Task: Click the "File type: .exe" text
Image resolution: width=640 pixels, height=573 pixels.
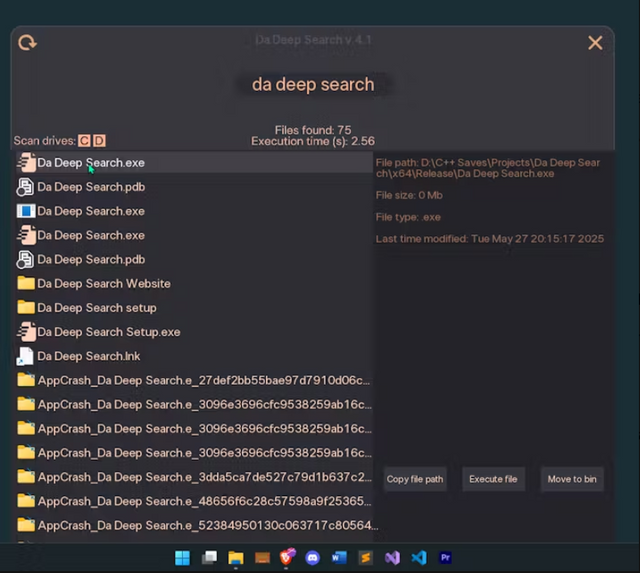Action: point(408,217)
